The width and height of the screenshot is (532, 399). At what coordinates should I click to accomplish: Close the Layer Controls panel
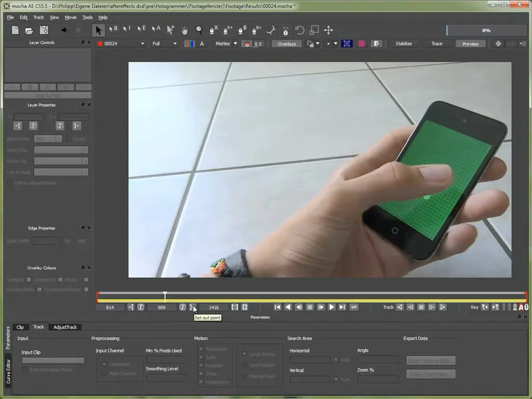pos(89,43)
